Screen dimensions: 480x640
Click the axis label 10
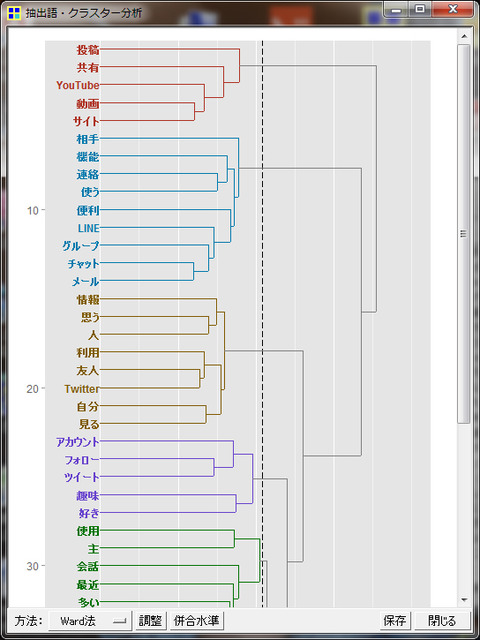tap(33, 211)
